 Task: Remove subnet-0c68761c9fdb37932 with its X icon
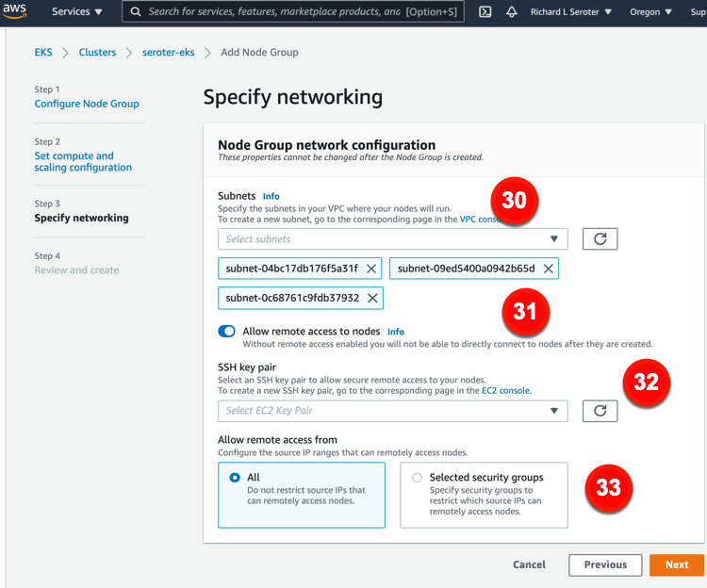(372, 299)
